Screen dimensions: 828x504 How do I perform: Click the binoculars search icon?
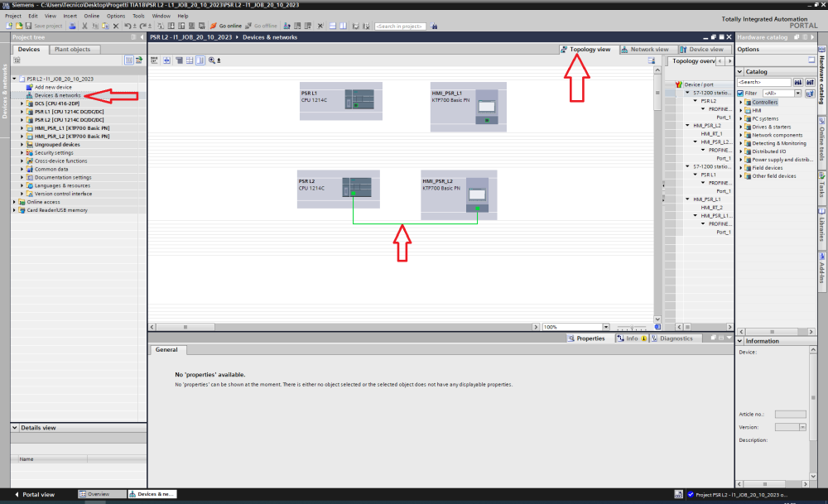tap(434, 26)
